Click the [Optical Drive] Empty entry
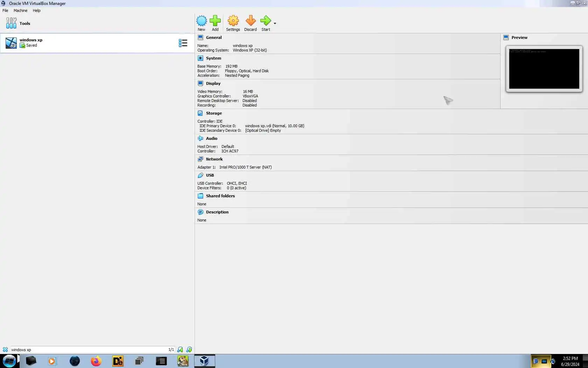This screenshot has height=368, width=588. pos(263,130)
